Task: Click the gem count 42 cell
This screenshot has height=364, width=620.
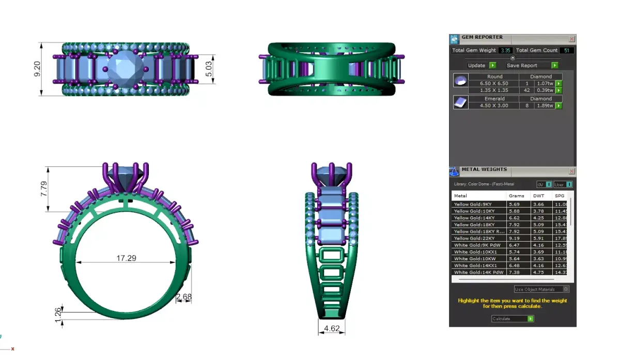Action: (x=528, y=90)
